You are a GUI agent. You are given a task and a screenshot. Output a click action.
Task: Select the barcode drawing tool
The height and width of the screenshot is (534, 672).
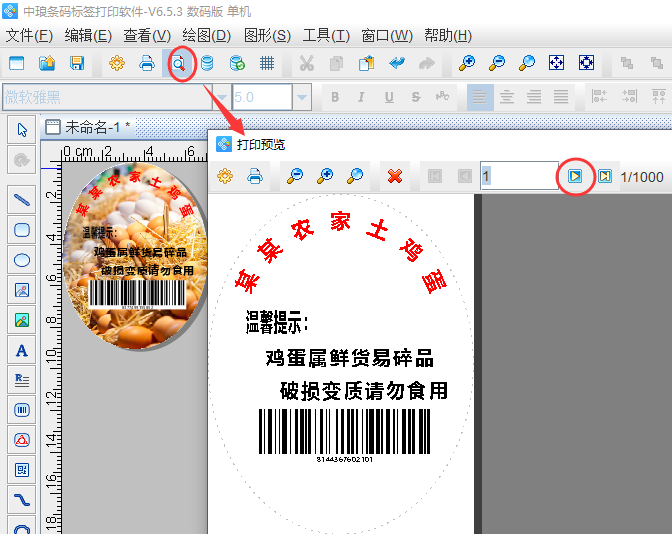point(21,410)
